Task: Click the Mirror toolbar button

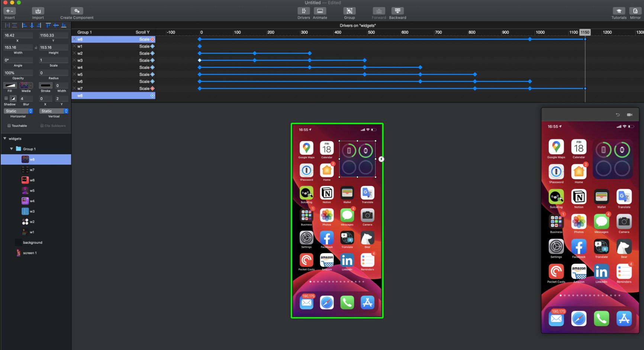Action: pyautogui.click(x=635, y=11)
